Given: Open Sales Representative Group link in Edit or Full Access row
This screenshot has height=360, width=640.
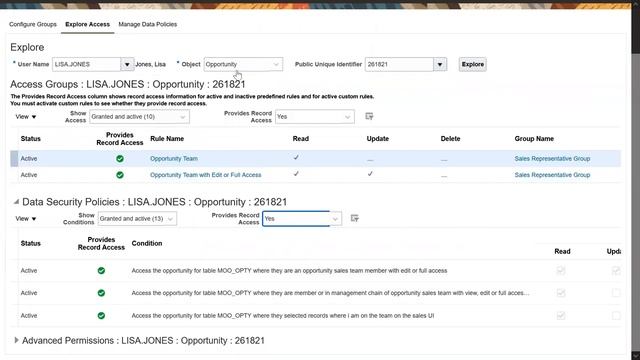Looking at the screenshot, I should tap(552, 175).
